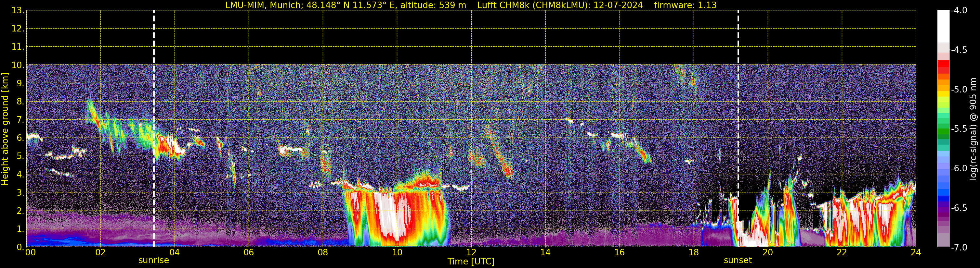Image resolution: width=980 pixels, height=268 pixels.
Task: Click the time tick label '02'
Action: (x=100, y=252)
